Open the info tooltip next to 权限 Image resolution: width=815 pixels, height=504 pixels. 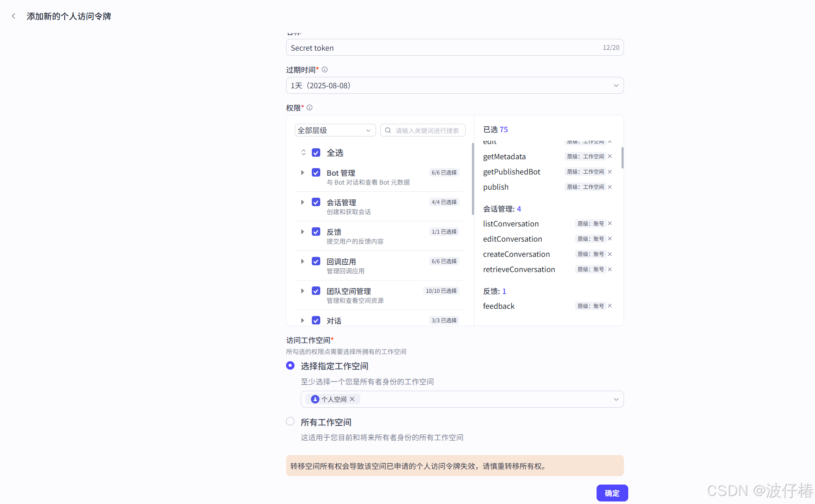pyautogui.click(x=309, y=107)
